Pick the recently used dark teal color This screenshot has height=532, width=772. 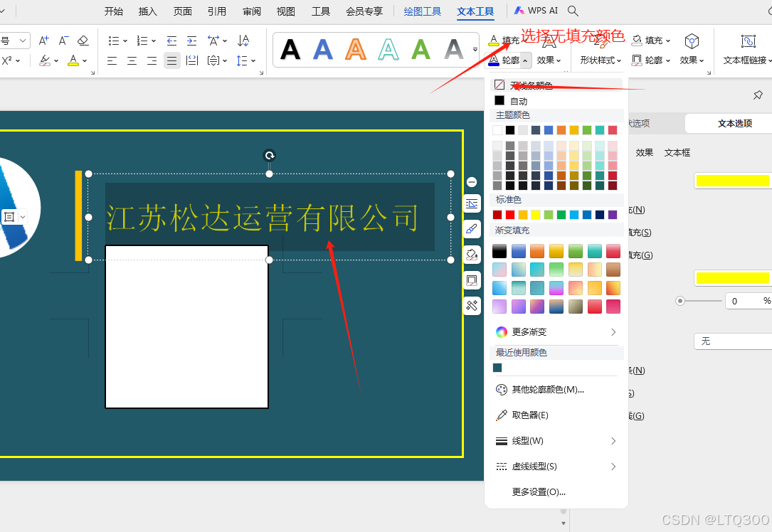click(x=497, y=368)
